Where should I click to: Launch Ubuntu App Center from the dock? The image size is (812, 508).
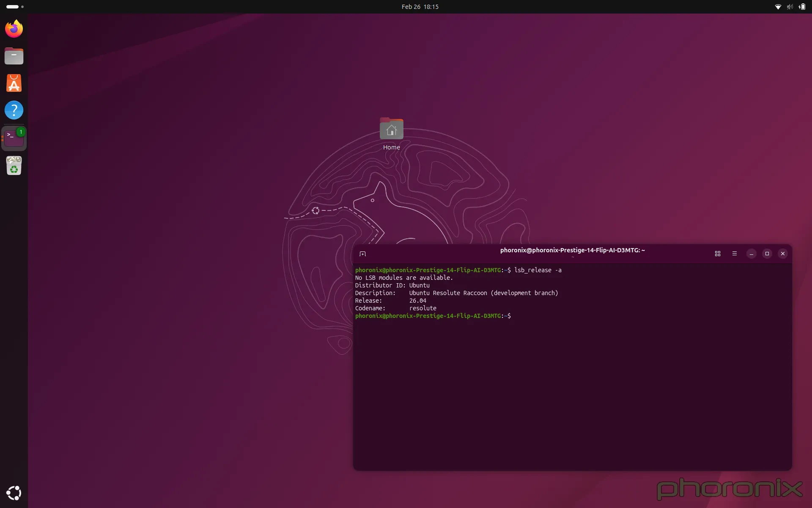(x=14, y=83)
